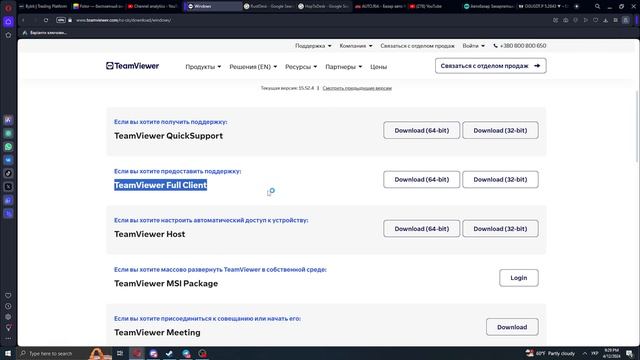The image size is (640, 360).
Task: Expand the Войти dropdown
Action: coord(473,46)
